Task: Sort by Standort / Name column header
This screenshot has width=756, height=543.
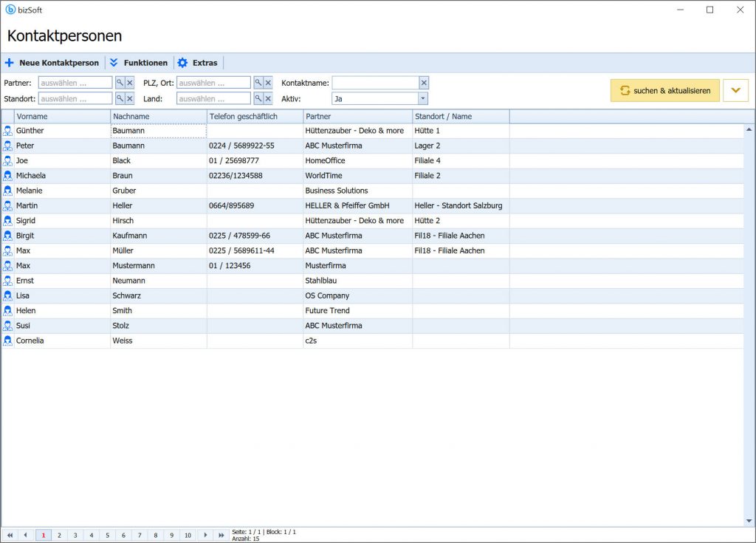Action: pos(461,116)
